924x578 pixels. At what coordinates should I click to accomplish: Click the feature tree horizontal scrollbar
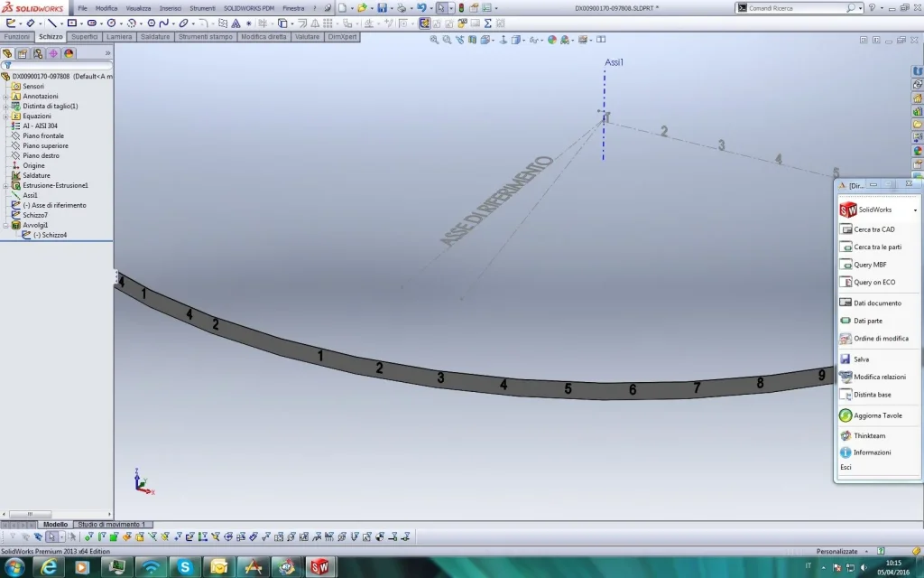pos(57,514)
